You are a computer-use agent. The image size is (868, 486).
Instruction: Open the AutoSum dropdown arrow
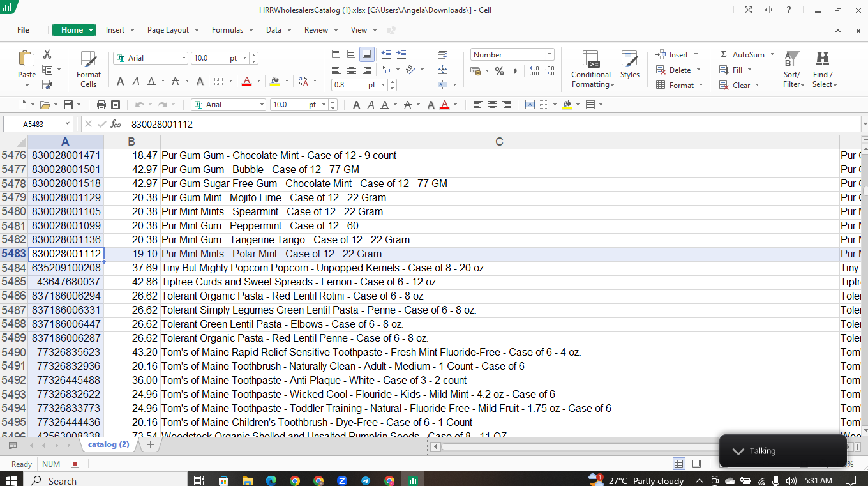[x=772, y=55]
